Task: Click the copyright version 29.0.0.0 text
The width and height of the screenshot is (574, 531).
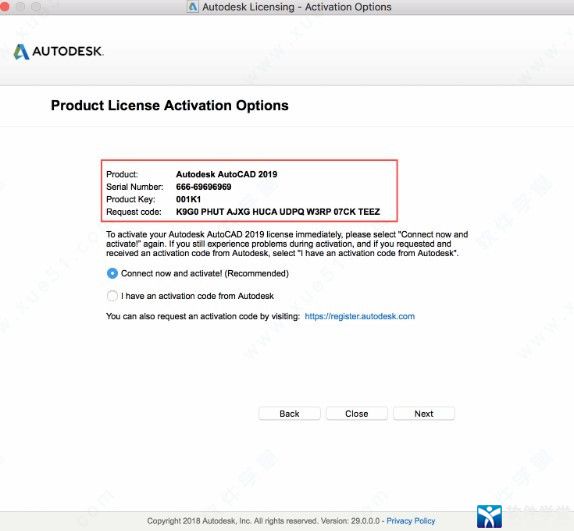Action: (264, 520)
